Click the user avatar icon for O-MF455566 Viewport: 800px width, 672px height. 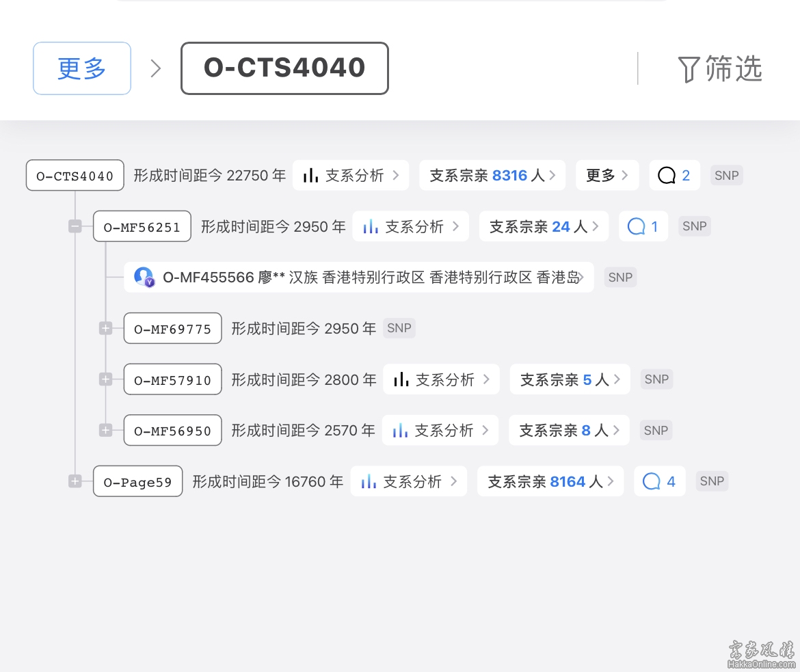(144, 277)
